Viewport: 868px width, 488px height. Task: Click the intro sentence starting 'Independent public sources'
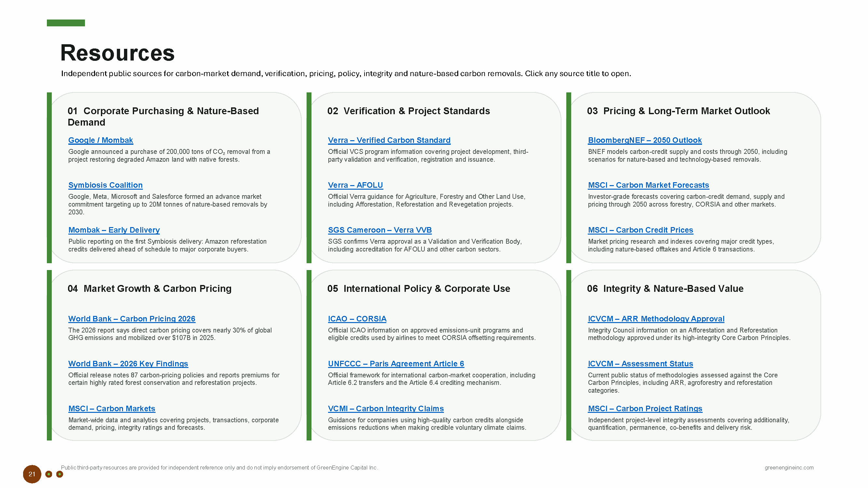[346, 74]
